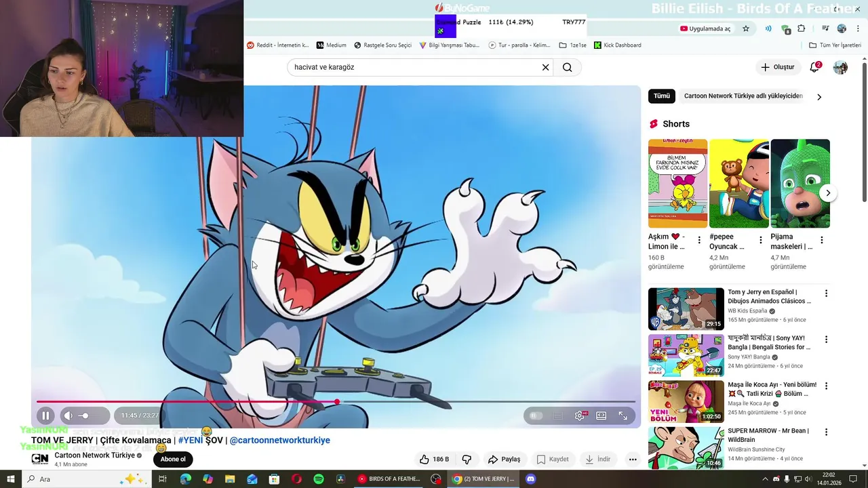Open Chrome media controls icon
868x488 pixels.
pos(825,28)
